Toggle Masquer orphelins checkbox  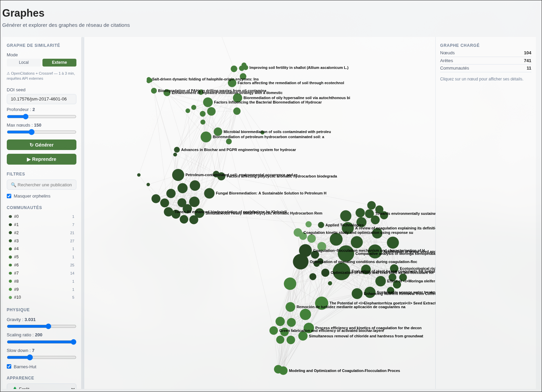click(x=9, y=196)
